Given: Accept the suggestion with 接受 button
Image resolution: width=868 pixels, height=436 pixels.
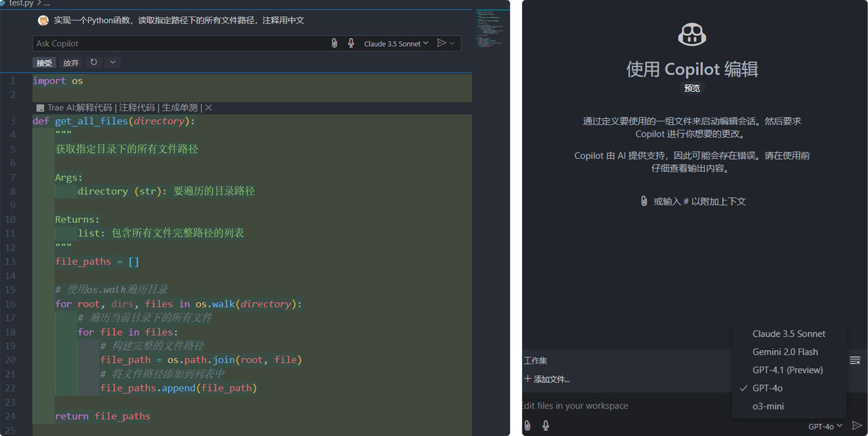Looking at the screenshot, I should [x=44, y=63].
